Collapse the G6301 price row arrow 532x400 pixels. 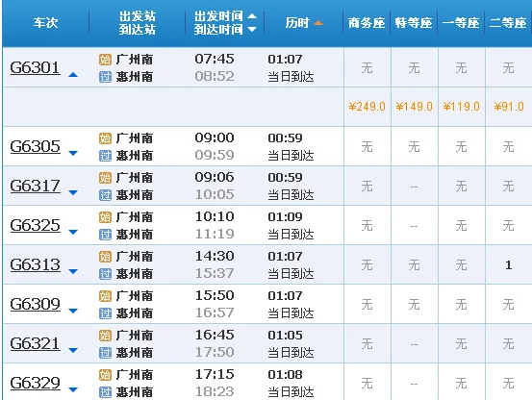(x=73, y=75)
